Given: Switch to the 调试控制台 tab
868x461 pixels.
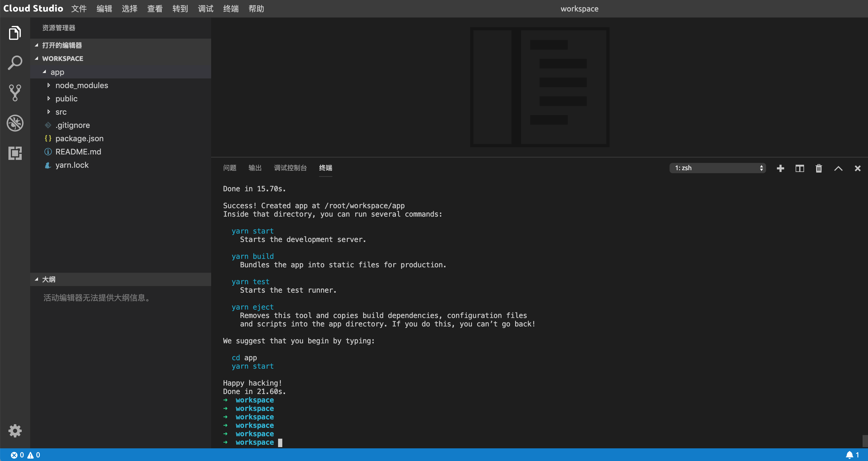Looking at the screenshot, I should pos(290,168).
